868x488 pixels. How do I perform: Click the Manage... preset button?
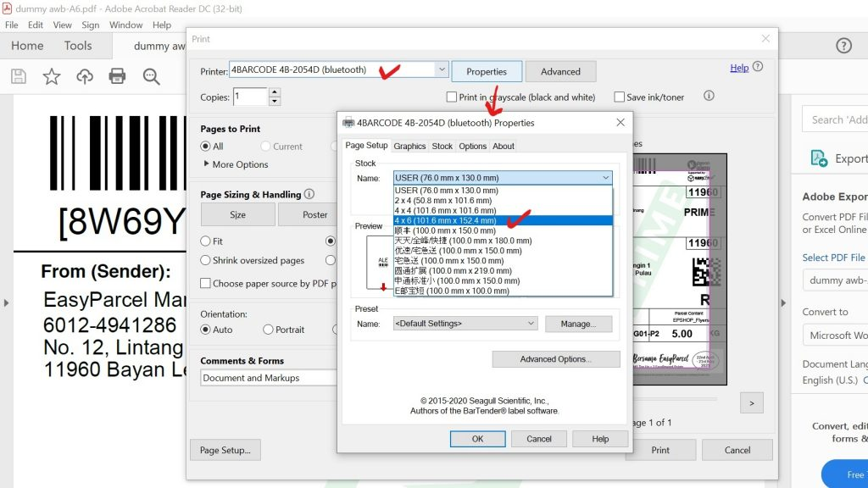578,324
